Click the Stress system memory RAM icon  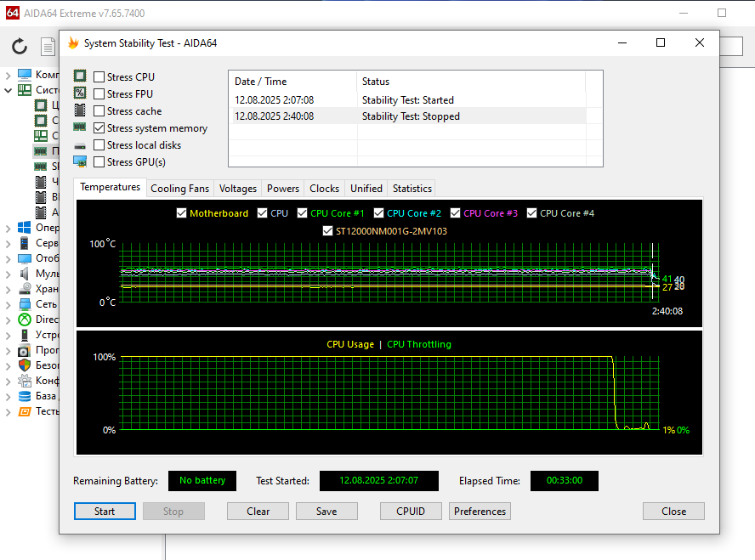click(80, 127)
